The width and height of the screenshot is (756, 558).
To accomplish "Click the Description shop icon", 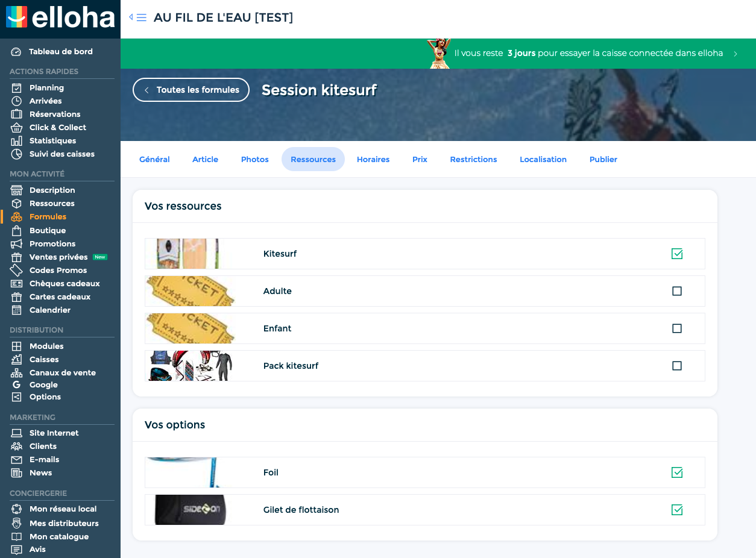I will tap(17, 190).
